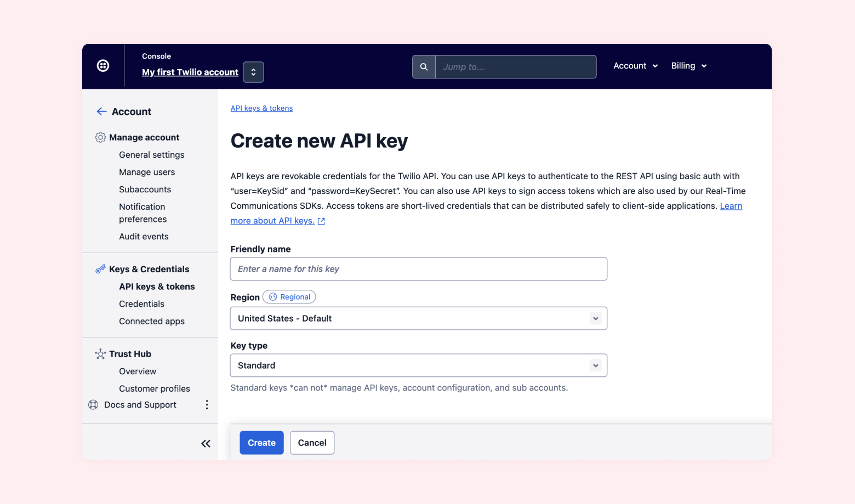This screenshot has width=855, height=504.
Task: Open the Billing dropdown menu
Action: tap(689, 66)
